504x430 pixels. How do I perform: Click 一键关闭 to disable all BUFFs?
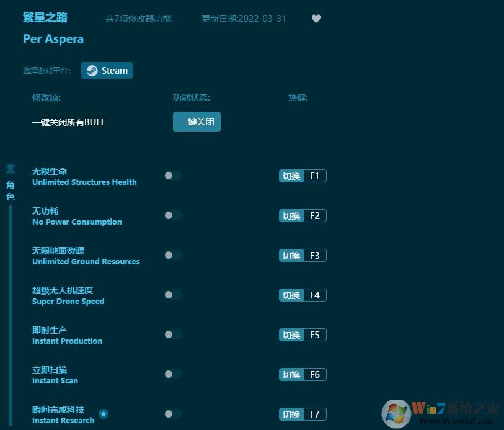point(197,122)
